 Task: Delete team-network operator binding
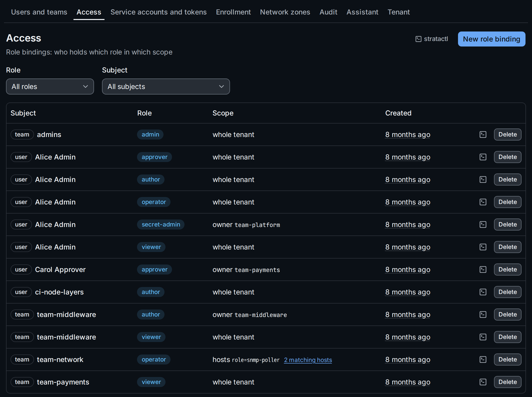coord(507,359)
